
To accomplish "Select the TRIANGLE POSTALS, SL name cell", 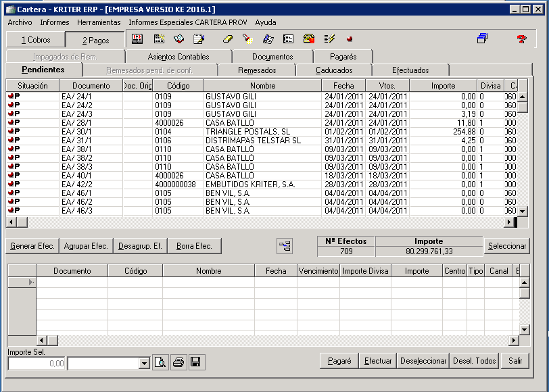I will click(x=262, y=132).
